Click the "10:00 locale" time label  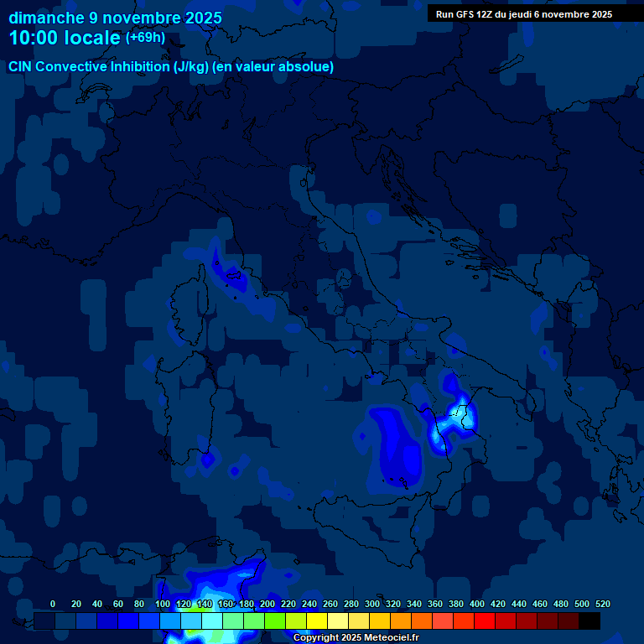[x=65, y=38]
